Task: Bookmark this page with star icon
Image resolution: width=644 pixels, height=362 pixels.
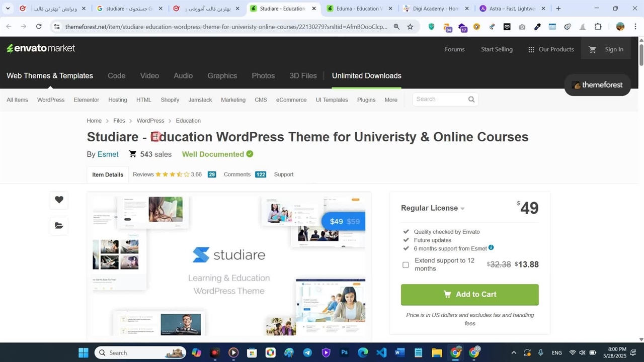Action: [410, 27]
